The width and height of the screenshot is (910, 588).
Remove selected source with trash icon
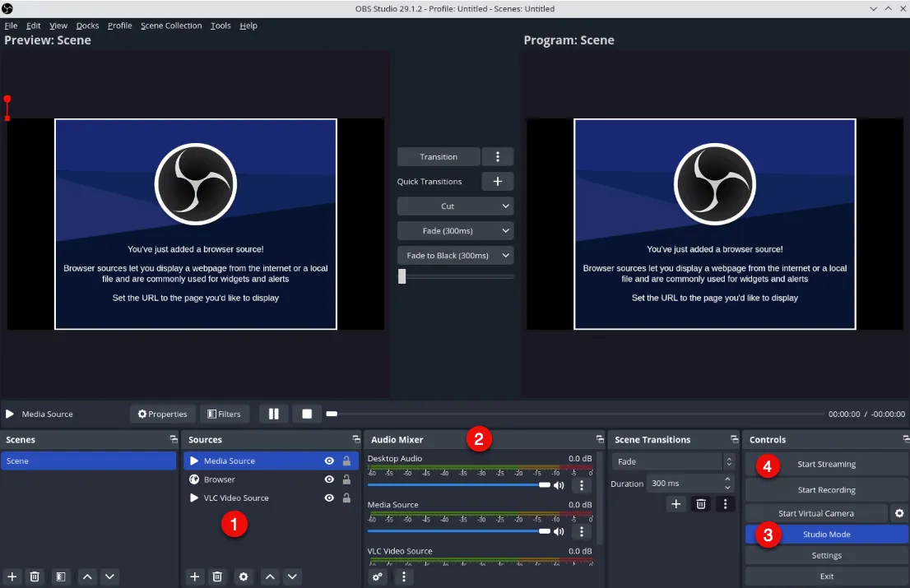tap(217, 576)
